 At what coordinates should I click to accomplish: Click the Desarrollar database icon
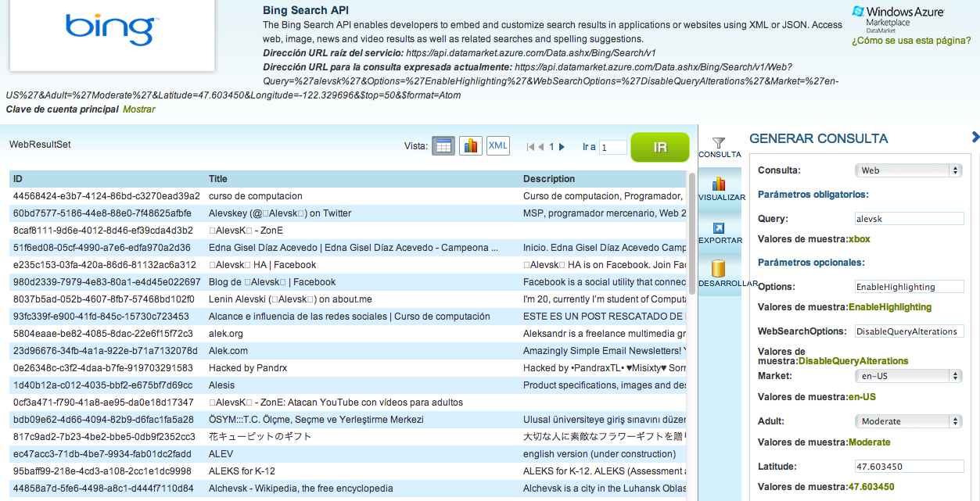[x=719, y=270]
